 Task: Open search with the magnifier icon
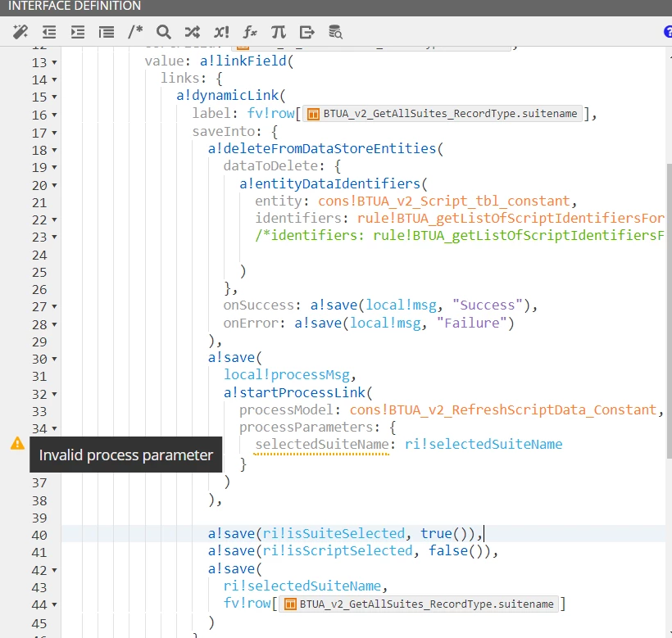(164, 32)
